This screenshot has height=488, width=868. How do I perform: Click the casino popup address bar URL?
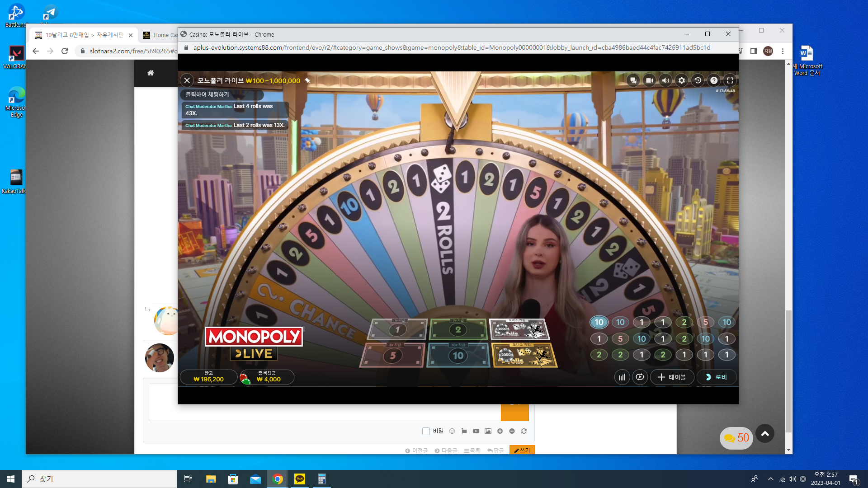coord(452,47)
